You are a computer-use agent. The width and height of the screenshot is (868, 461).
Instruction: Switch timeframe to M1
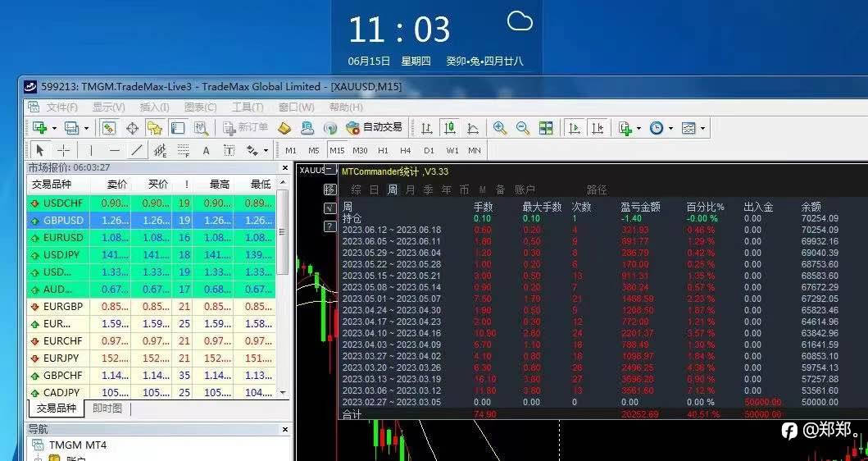[x=291, y=150]
